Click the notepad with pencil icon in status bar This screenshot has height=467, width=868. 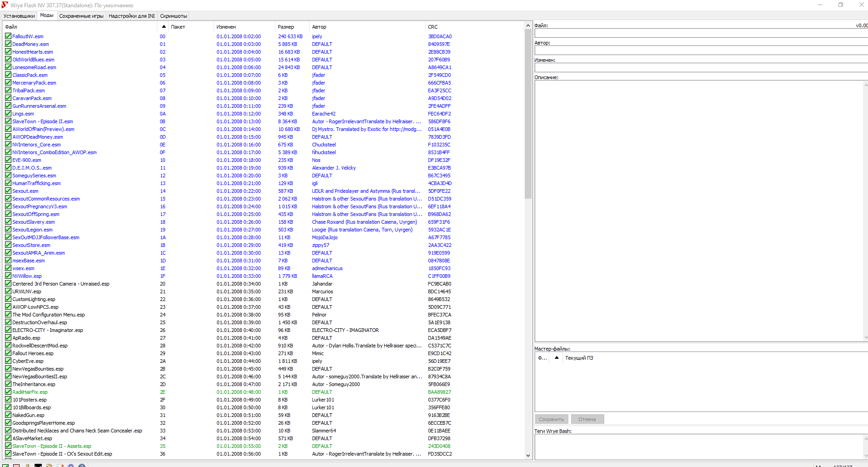point(60,466)
